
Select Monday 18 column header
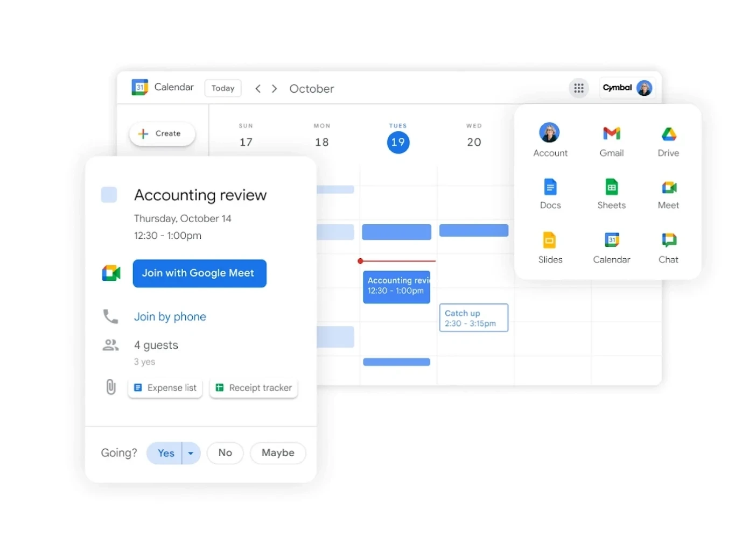tap(322, 136)
